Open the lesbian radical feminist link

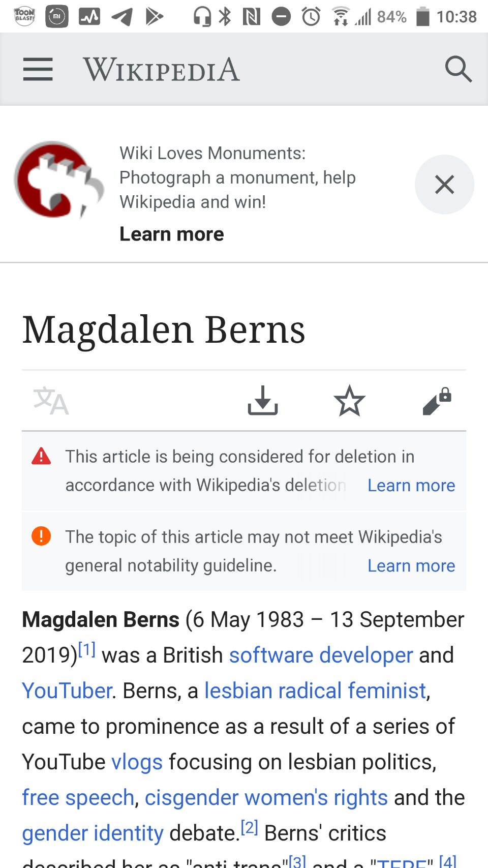(x=315, y=691)
